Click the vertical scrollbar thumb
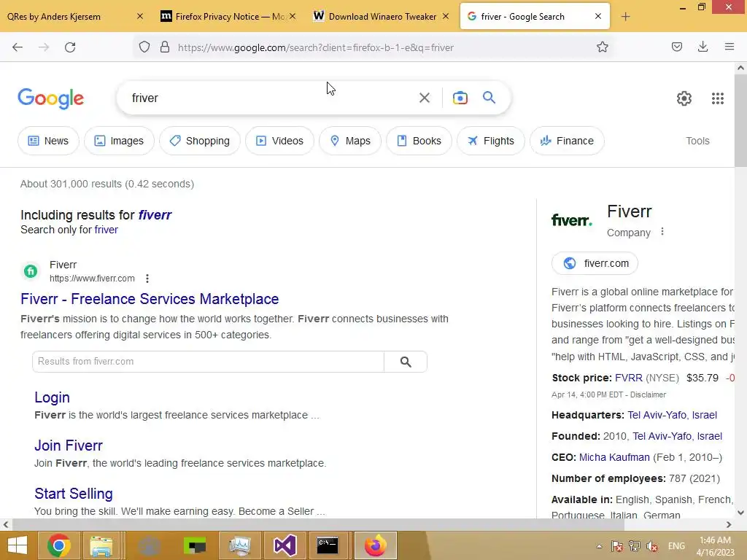The width and height of the screenshot is (747, 560). [740, 120]
